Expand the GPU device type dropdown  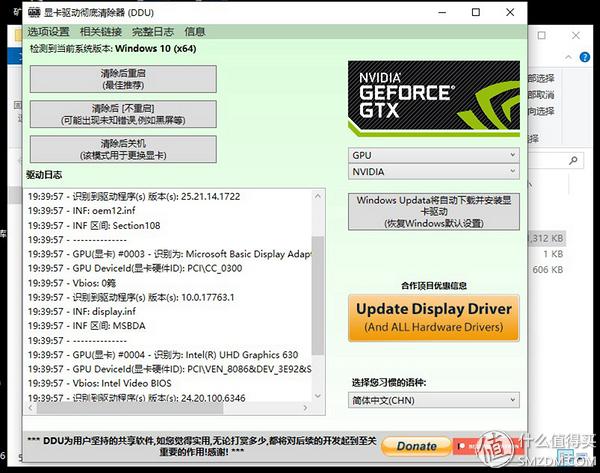434,155
